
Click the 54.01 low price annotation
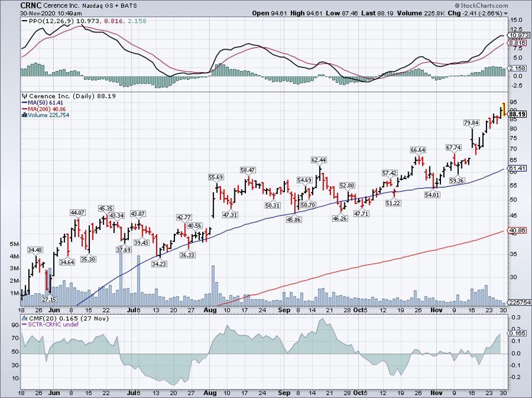click(x=432, y=195)
